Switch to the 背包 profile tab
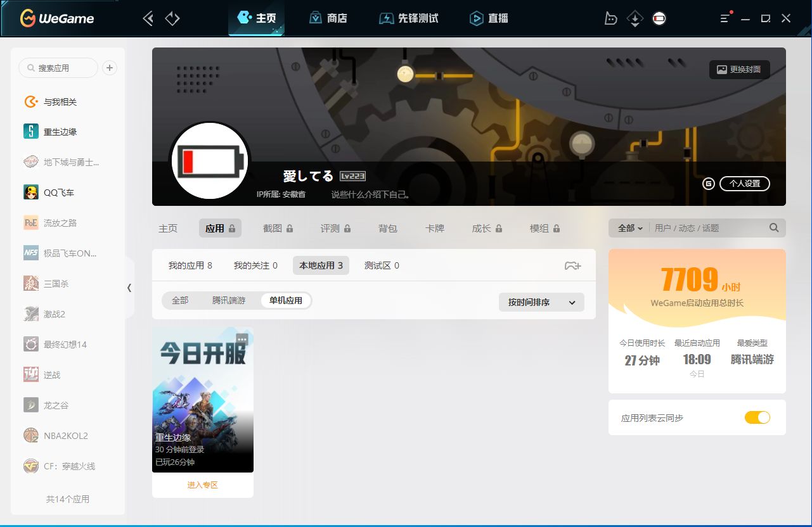 click(388, 228)
